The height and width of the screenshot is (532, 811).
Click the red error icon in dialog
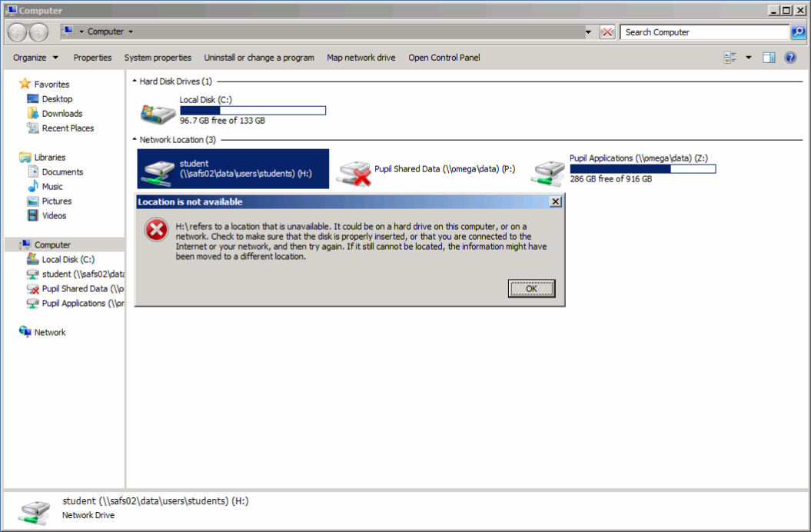pos(156,230)
